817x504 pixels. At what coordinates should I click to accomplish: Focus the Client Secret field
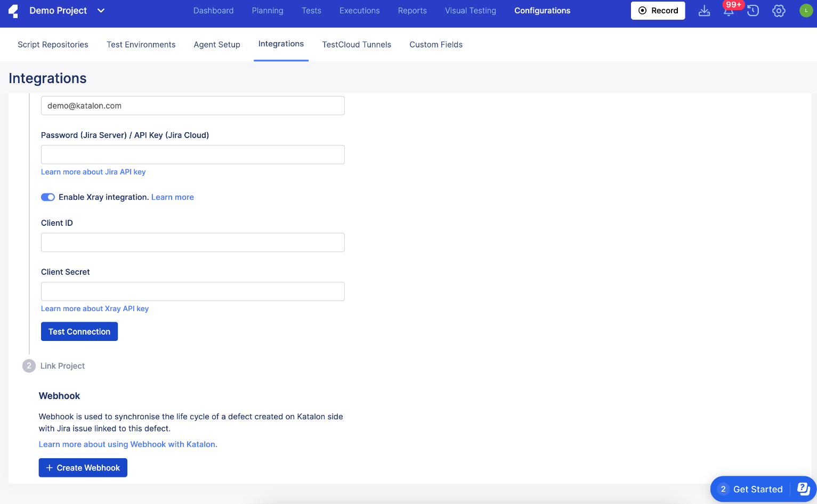click(x=193, y=291)
